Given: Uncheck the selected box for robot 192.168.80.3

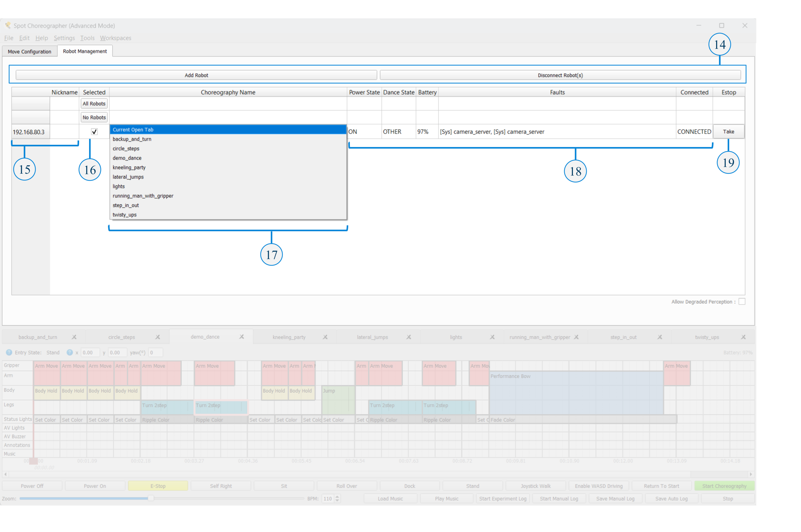Looking at the screenshot, I should point(94,132).
